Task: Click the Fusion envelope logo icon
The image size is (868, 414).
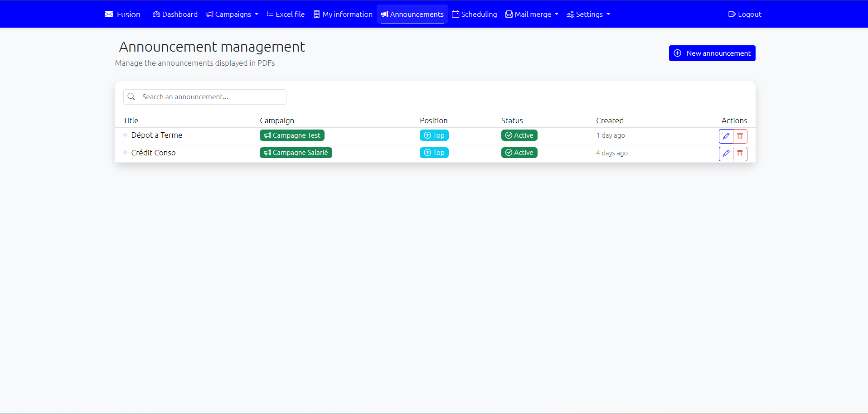Action: [x=109, y=14]
